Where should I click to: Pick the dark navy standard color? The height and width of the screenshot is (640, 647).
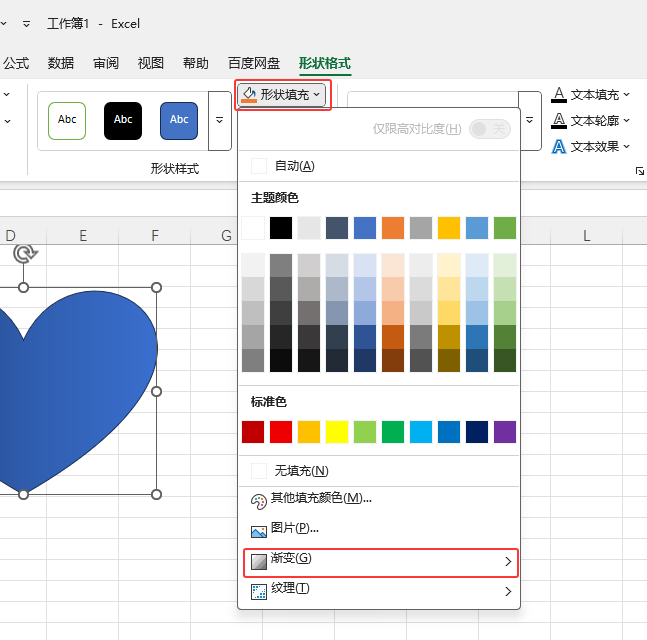(x=477, y=432)
